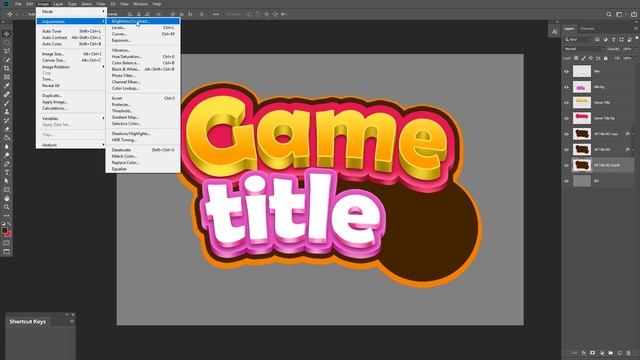Expand the Analysis submenu
This screenshot has height=360, width=640.
pos(71,145)
